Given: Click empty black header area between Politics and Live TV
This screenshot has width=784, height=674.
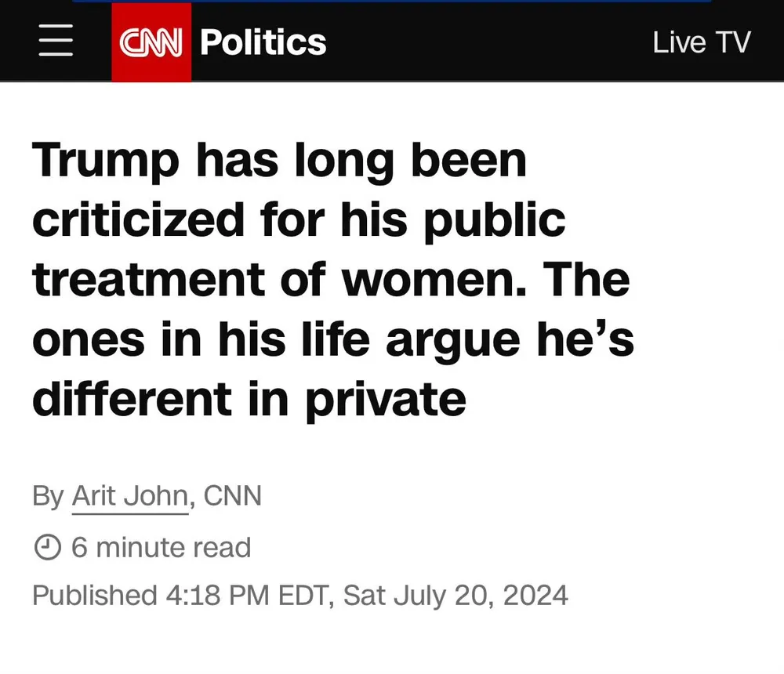Looking at the screenshot, I should (x=486, y=42).
